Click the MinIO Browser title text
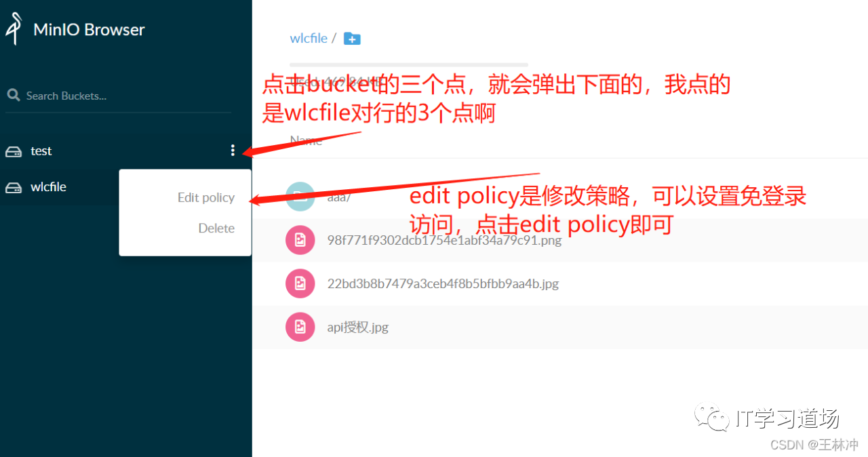 (89, 30)
